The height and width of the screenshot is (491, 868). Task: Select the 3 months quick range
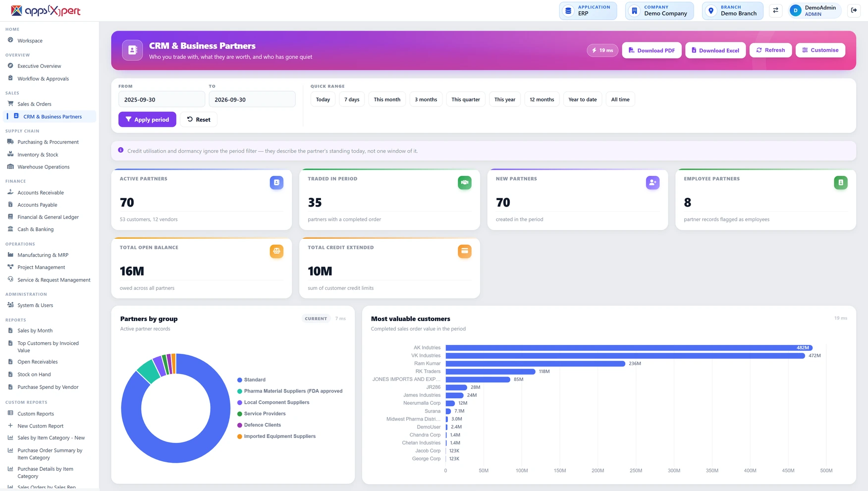coord(426,99)
